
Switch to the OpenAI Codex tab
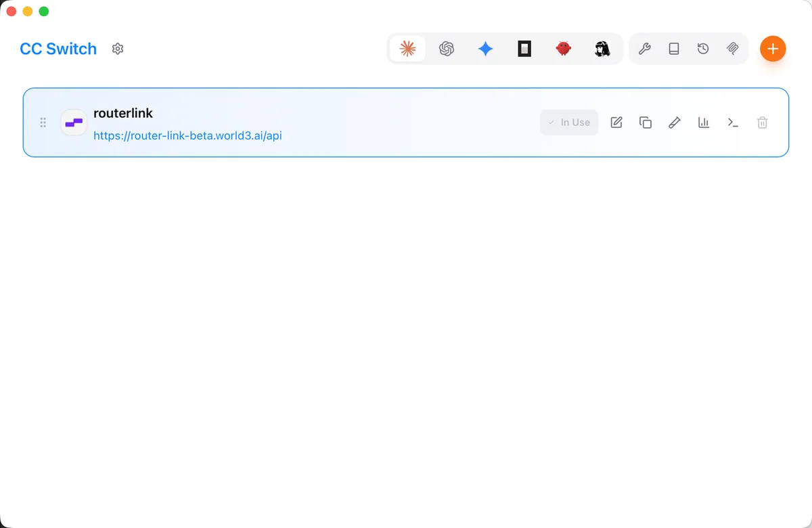point(446,49)
